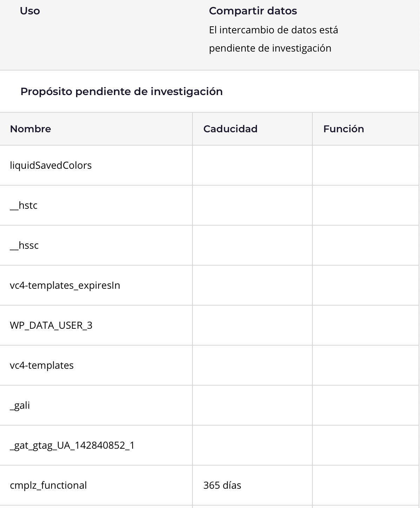
Task: Select the "Compartir datos" heading
Action: [253, 11]
